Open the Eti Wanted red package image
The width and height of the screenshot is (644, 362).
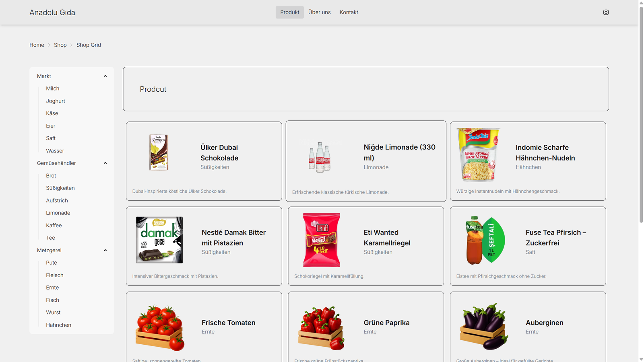coord(322,240)
